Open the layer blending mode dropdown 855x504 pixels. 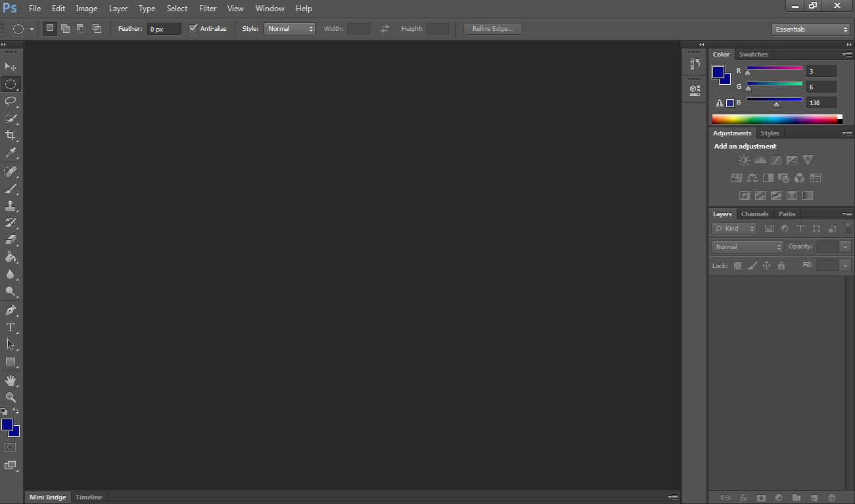point(747,246)
